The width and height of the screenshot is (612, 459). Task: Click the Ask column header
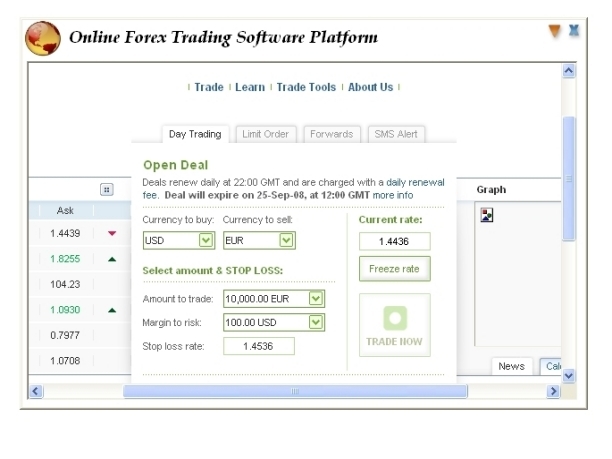pos(65,211)
